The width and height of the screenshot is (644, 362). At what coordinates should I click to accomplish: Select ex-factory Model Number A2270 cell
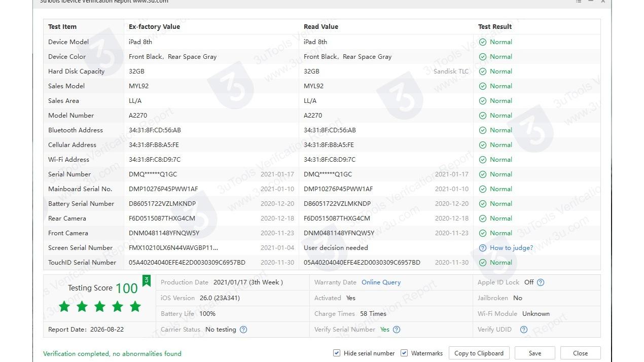tap(138, 116)
